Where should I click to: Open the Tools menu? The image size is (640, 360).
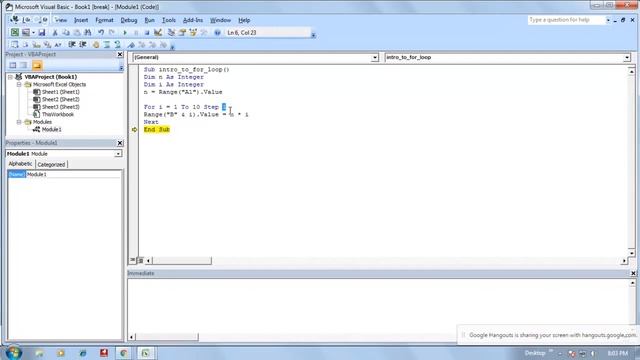pyautogui.click(x=169, y=20)
